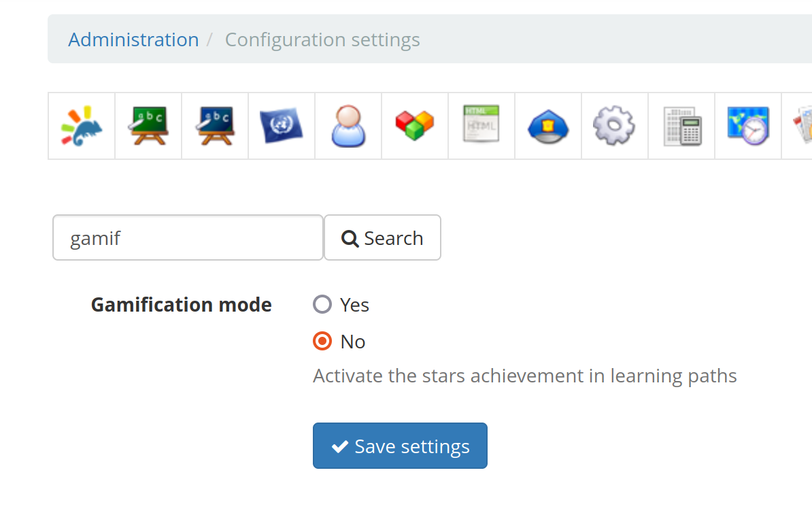Image resolution: width=812 pixels, height=528 pixels.
Task: Open the Tools settings colored-blocks icon
Action: point(414,126)
